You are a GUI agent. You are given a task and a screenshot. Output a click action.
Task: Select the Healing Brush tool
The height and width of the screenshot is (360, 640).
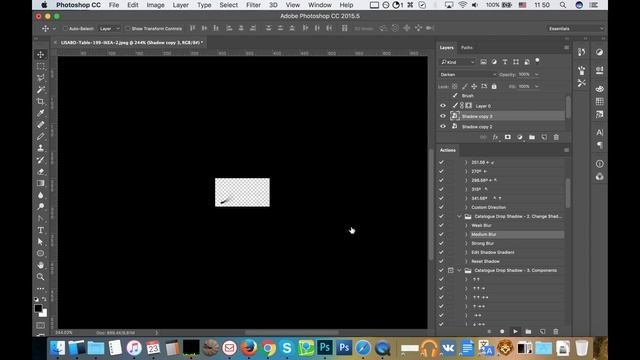pyautogui.click(x=40, y=125)
